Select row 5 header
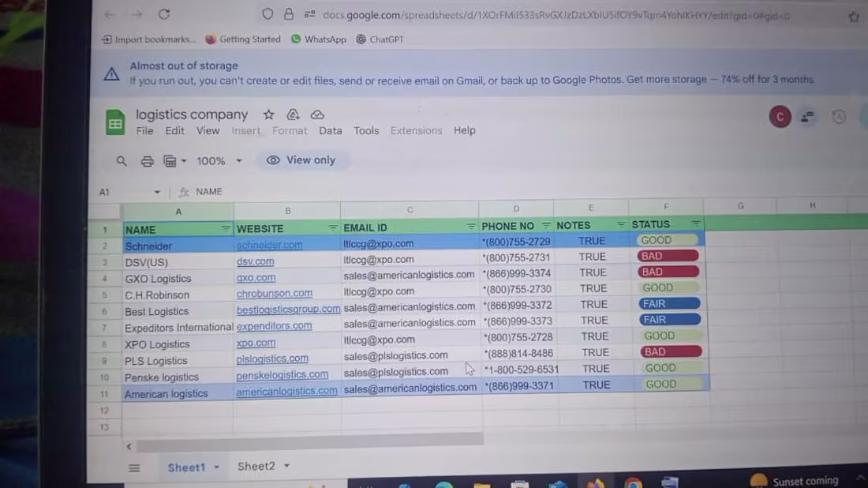The height and width of the screenshot is (488, 868). coord(104,295)
